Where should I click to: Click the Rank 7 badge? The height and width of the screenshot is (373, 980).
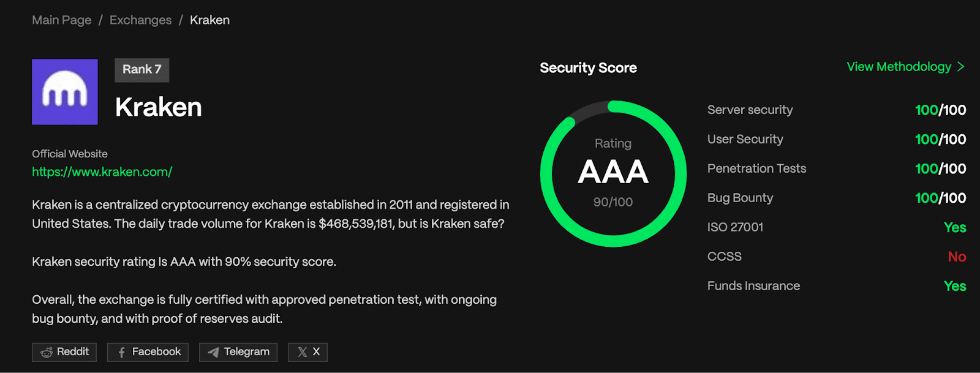(142, 70)
